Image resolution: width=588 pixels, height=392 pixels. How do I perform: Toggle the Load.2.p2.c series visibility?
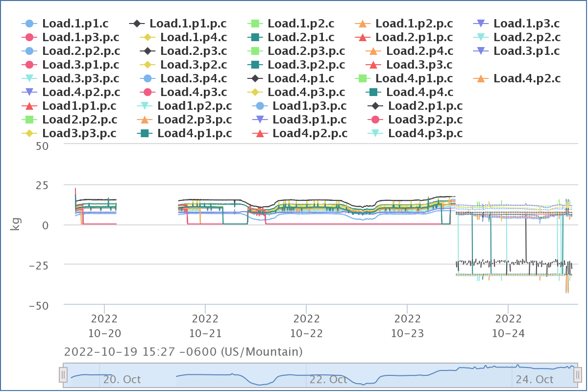click(527, 37)
